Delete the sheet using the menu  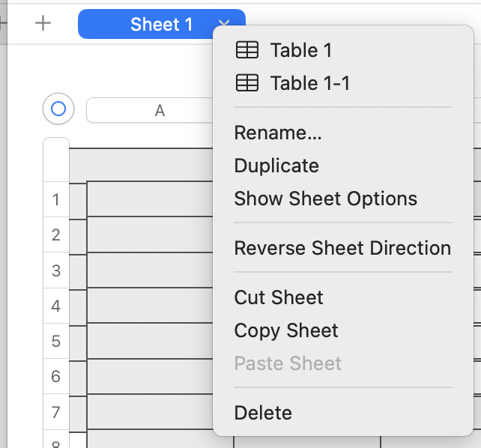[263, 413]
